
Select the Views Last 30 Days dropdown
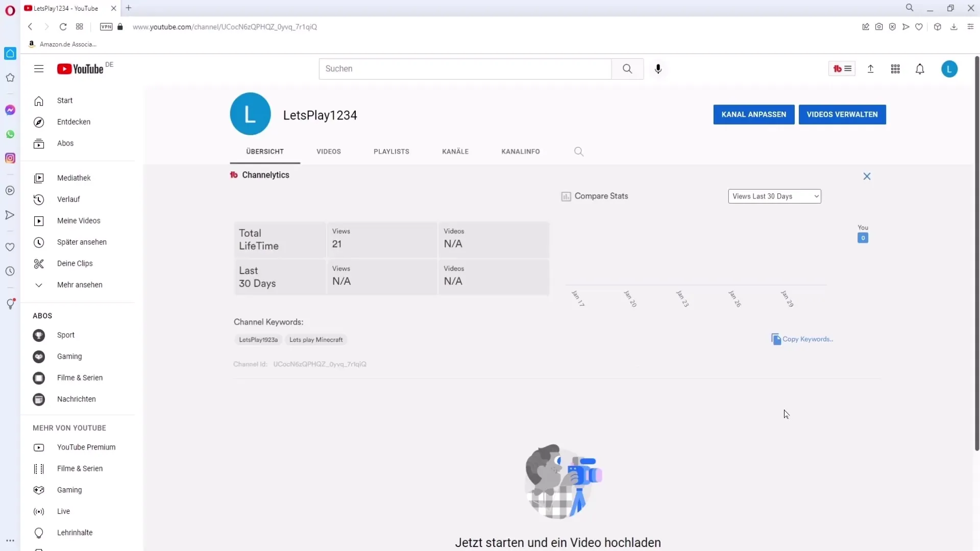(x=774, y=196)
